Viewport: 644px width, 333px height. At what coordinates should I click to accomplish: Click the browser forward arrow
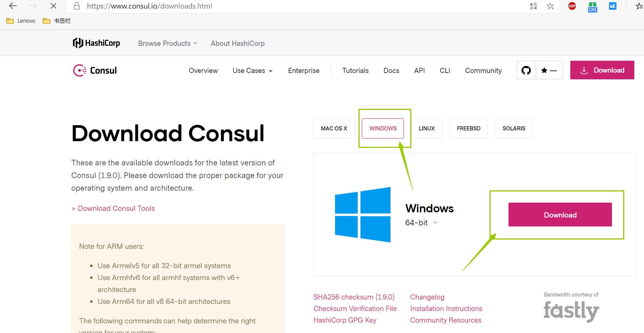point(33,6)
